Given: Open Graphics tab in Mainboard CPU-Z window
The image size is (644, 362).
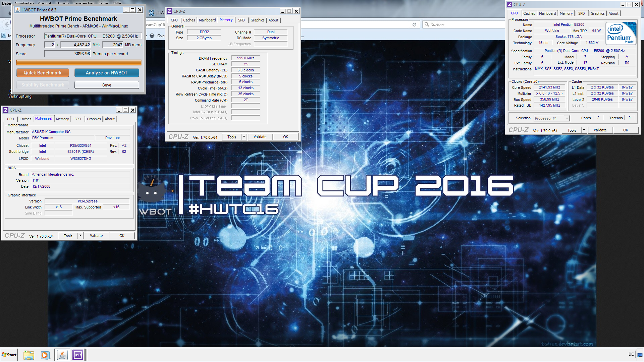Looking at the screenshot, I should 94,119.
